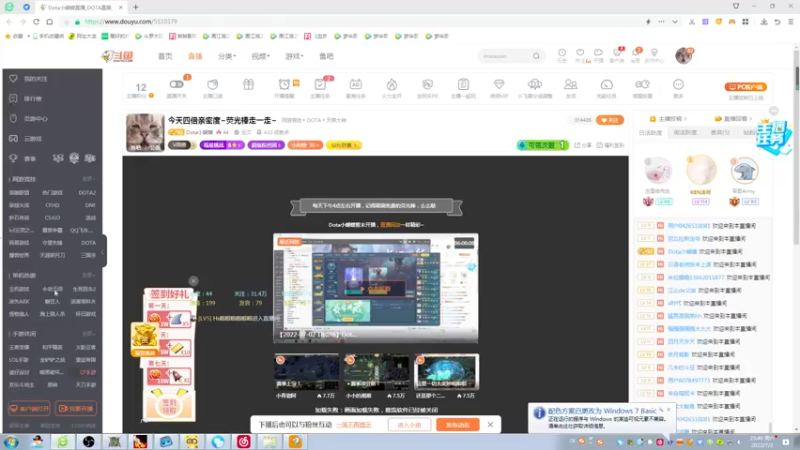The image size is (800, 450).
Task: Expand 游戏 dropdown in top navigation
Action: (x=294, y=56)
